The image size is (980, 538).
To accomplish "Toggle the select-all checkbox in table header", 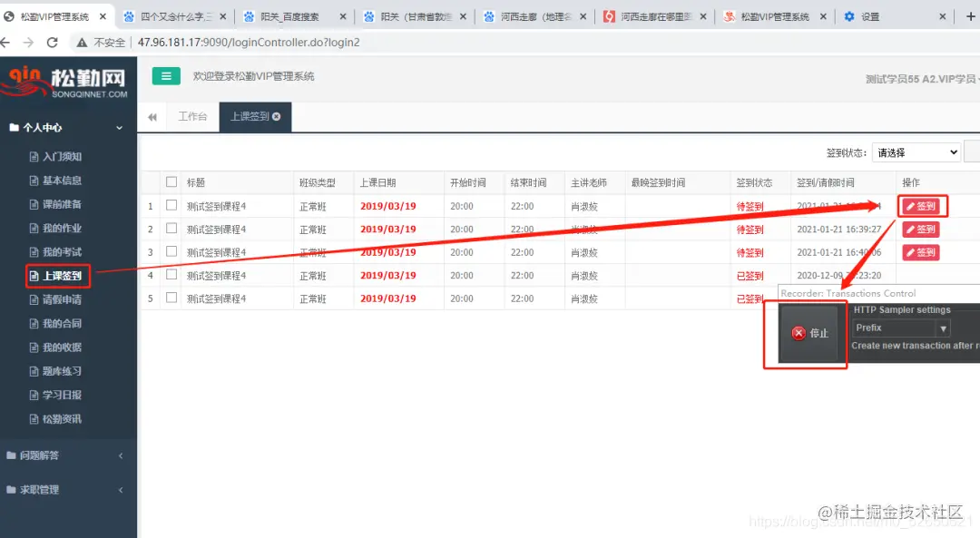I will [171, 181].
